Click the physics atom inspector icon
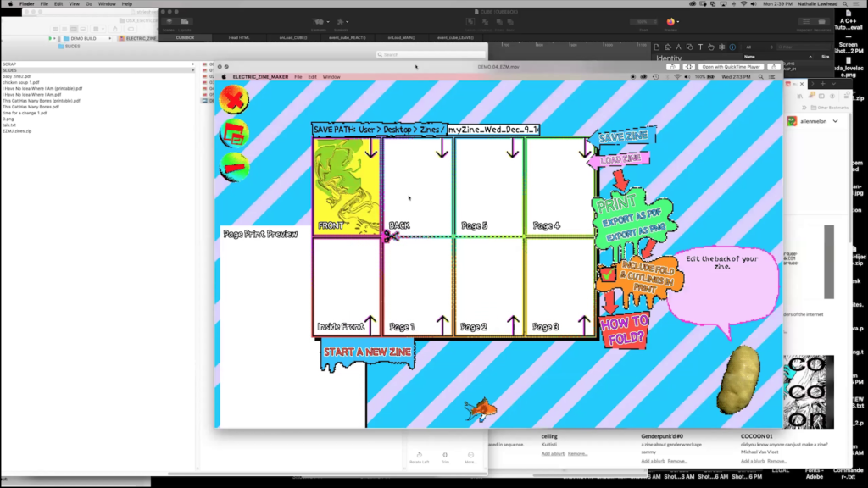Screen dimensions: 868x488 coord(722,47)
